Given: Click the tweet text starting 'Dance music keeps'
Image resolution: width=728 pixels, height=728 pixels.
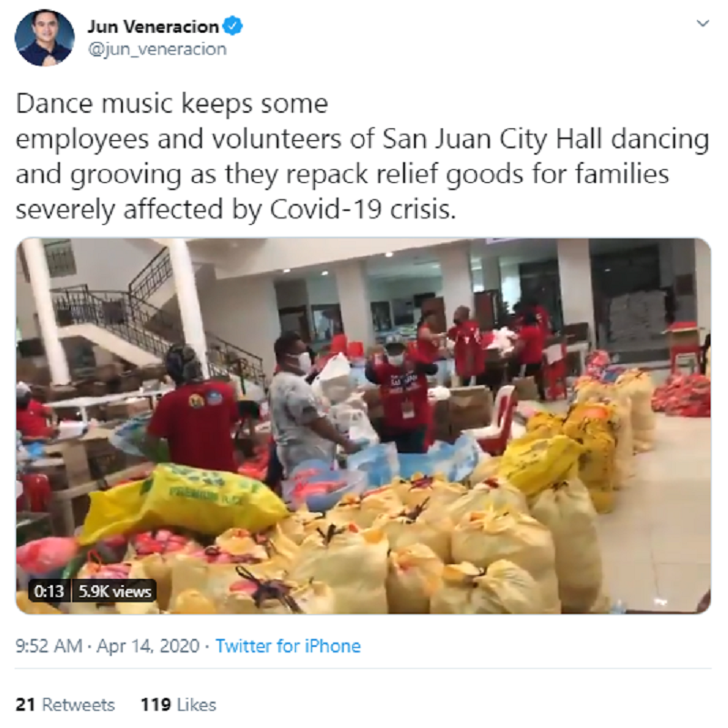Looking at the screenshot, I should point(363,157).
